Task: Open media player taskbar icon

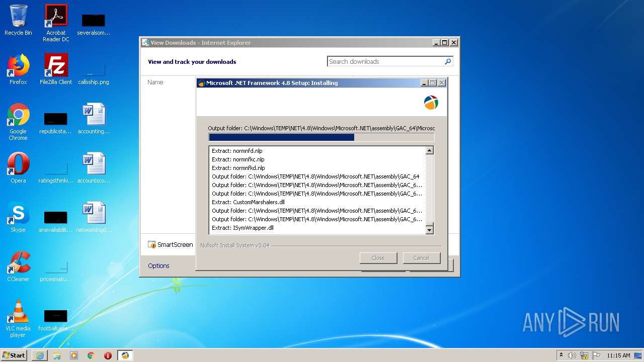Action: [x=74, y=355]
